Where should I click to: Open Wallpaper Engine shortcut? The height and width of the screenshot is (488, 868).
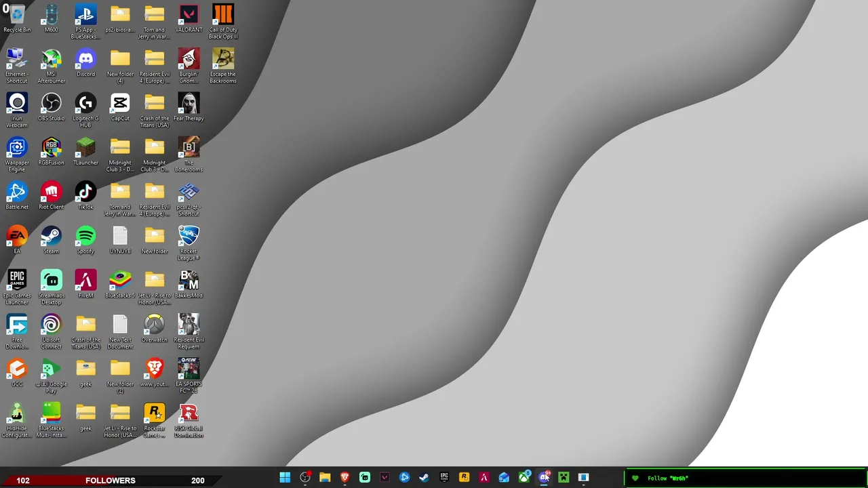17,155
